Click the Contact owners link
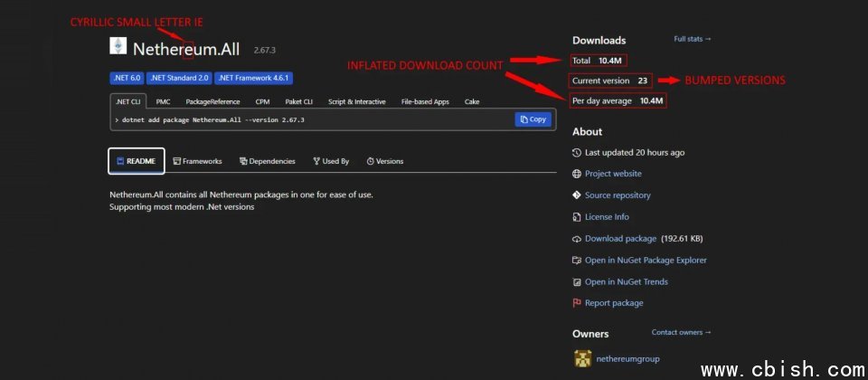Screen dimensions: 868x380 click(x=681, y=332)
